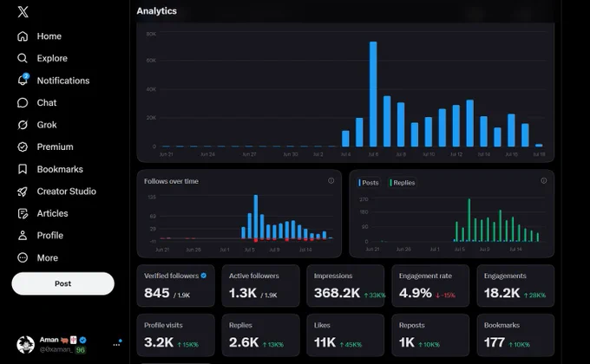This screenshot has width=590, height=364.
Task: Click the Reposts 1K card
Action: (x=430, y=335)
